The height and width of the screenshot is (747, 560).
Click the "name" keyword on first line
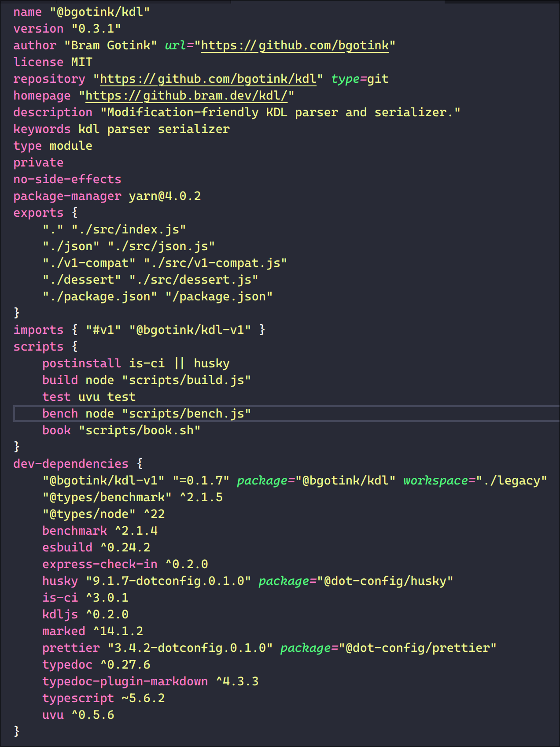(27, 12)
